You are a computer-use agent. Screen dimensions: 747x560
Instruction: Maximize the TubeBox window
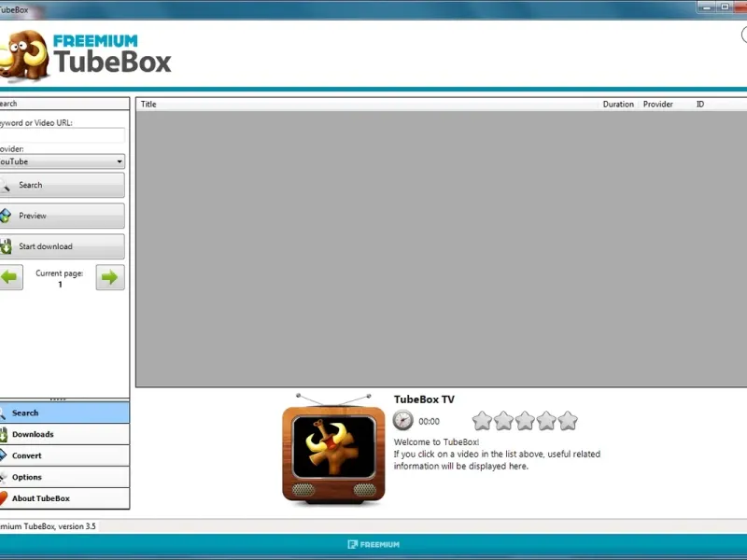coord(726,7)
